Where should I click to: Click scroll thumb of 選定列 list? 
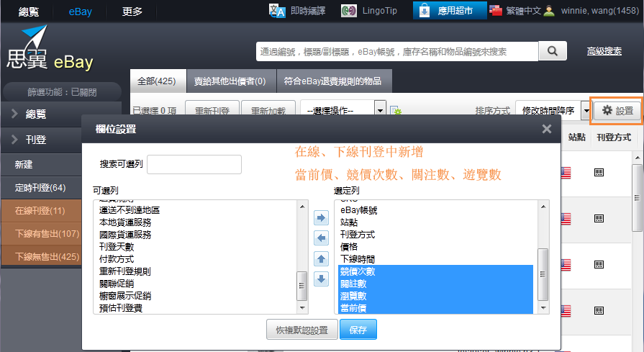point(543,274)
